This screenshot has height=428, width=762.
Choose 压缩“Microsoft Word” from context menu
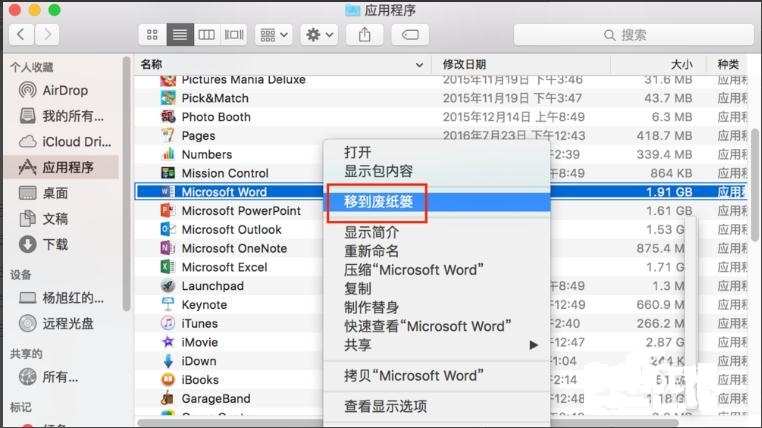437,270
